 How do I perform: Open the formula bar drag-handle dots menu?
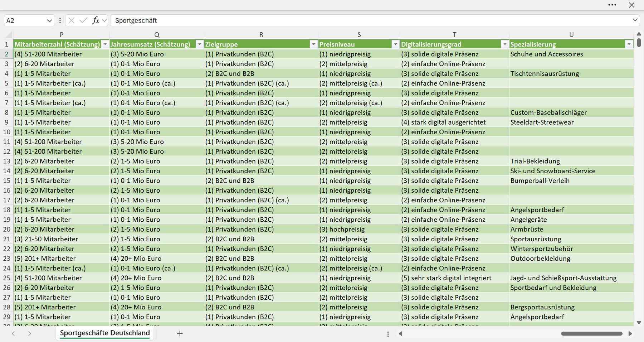60,20
